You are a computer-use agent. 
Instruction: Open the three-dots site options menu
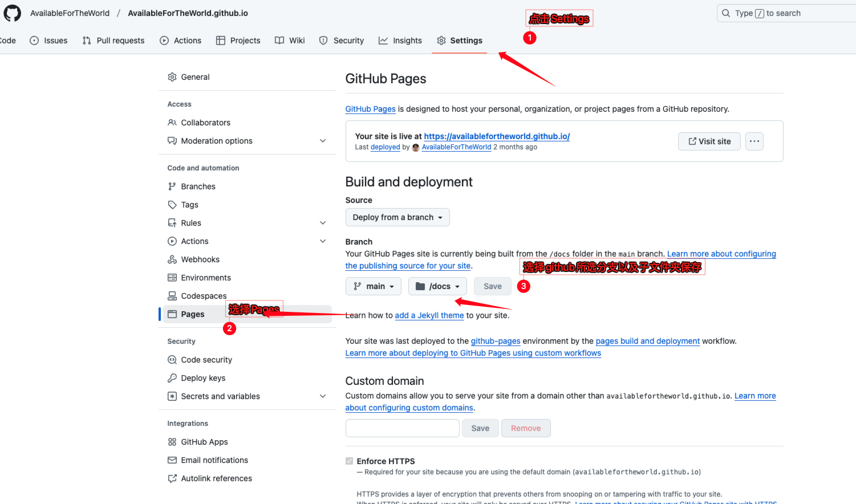(754, 141)
